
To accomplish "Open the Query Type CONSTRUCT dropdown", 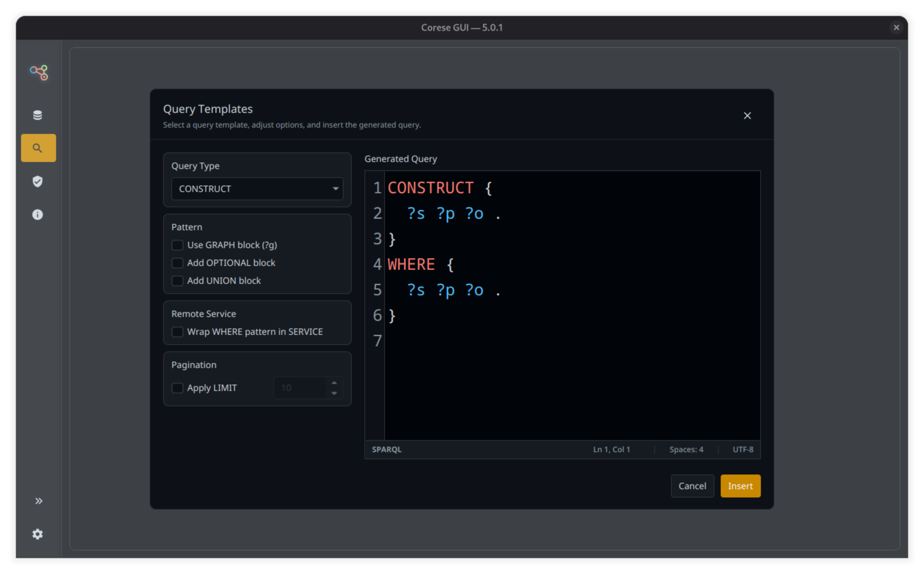I will 257,189.
